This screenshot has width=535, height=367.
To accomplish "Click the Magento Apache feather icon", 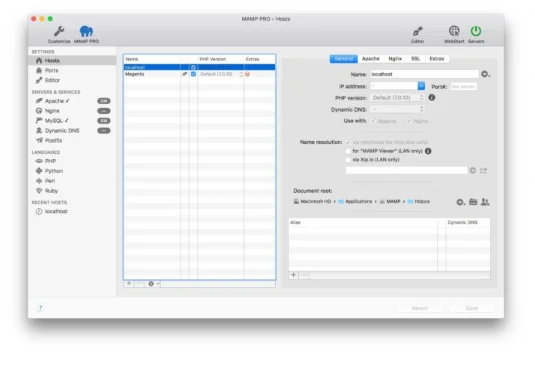I will pyautogui.click(x=185, y=74).
